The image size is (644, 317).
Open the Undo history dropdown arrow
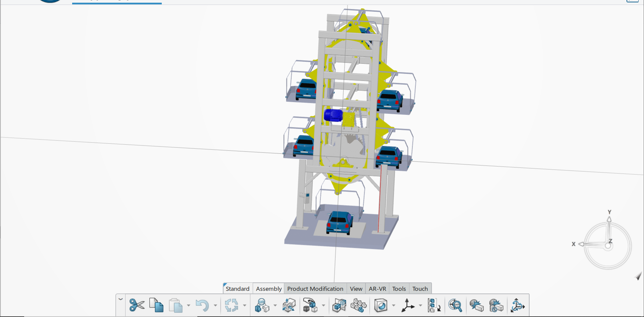pyautogui.click(x=215, y=306)
